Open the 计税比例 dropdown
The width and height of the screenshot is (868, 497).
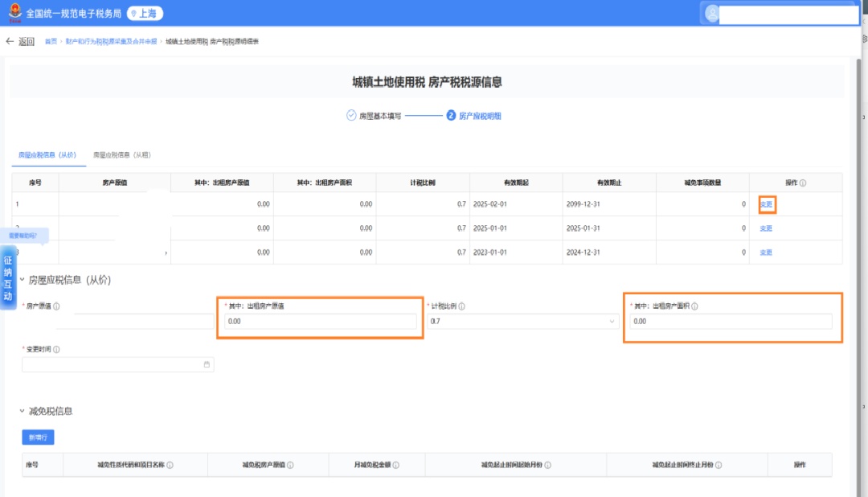click(x=522, y=322)
